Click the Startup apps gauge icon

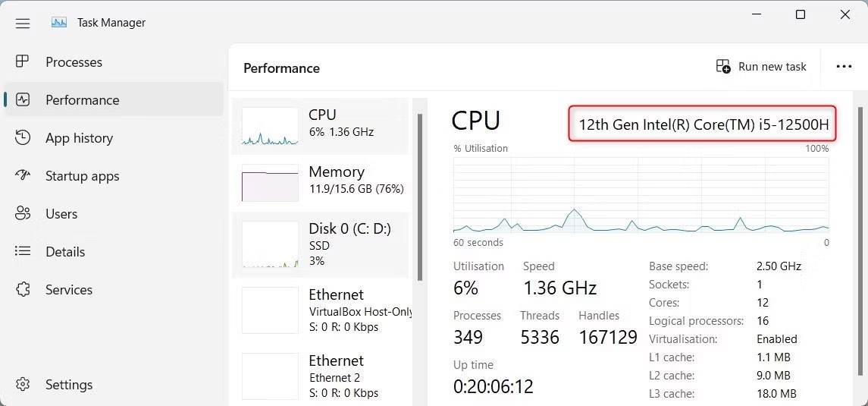tap(23, 176)
